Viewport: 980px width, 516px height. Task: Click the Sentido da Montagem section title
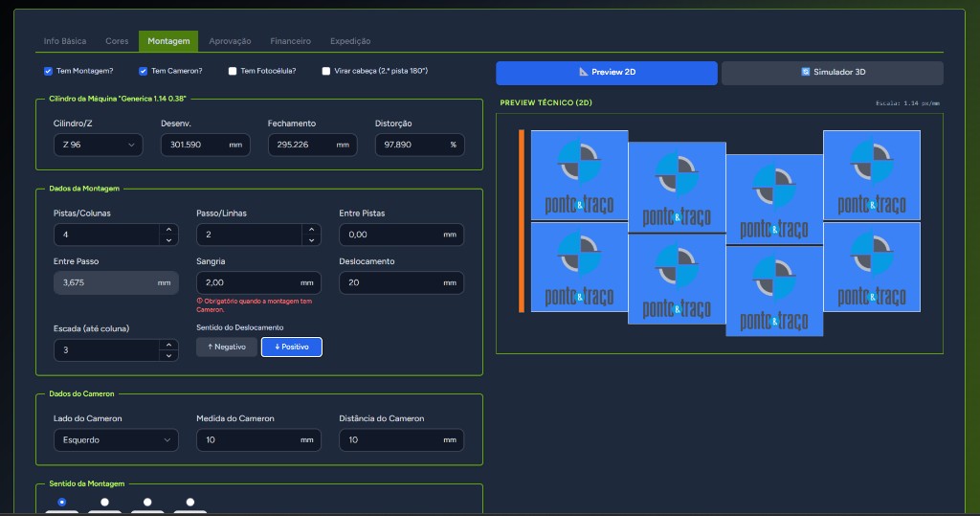(x=87, y=483)
